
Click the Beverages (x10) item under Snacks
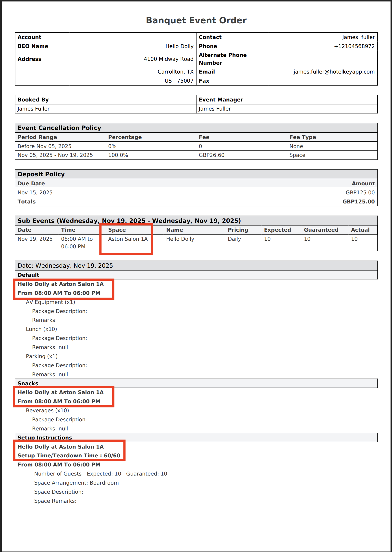pyautogui.click(x=48, y=411)
